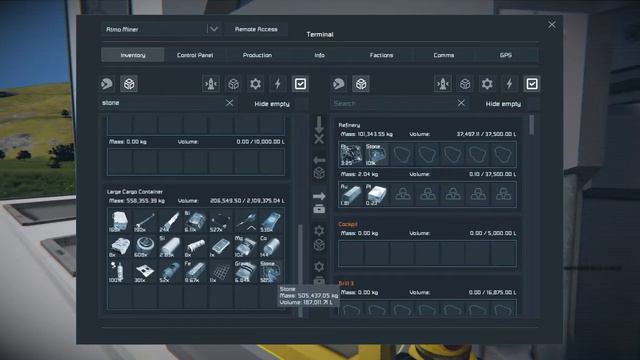640x360 pixels.
Task: Click the Remote Access button
Action: coord(256,29)
